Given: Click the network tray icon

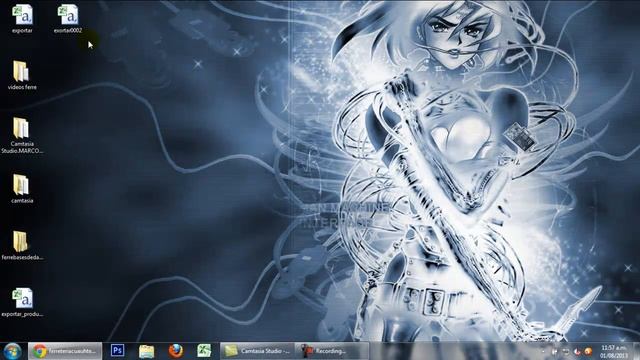Looking at the screenshot, I should coord(566,351).
